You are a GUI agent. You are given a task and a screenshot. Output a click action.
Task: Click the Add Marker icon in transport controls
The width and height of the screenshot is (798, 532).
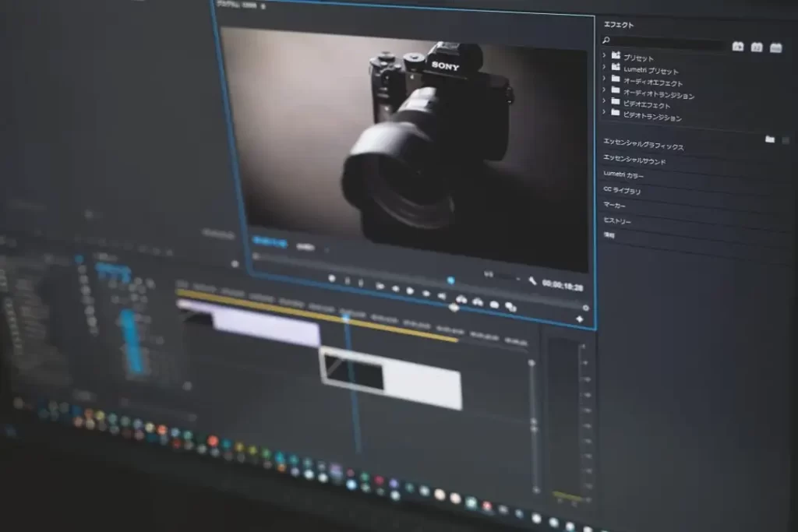click(332, 278)
